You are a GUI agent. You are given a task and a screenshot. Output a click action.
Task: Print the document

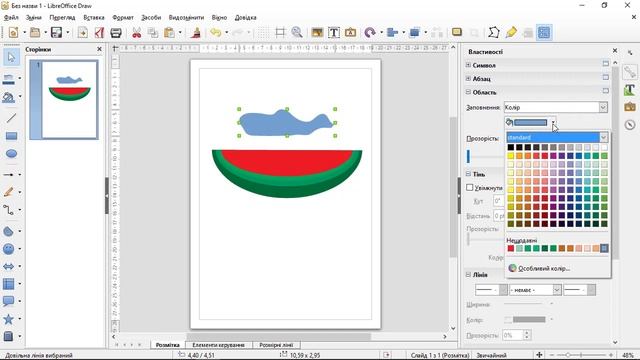click(x=116, y=33)
